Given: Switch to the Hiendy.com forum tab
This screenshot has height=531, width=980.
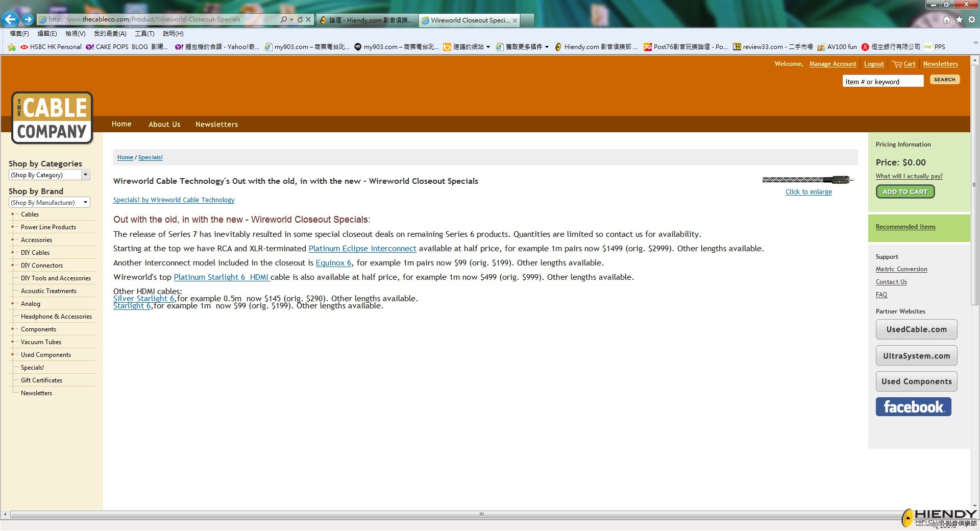Looking at the screenshot, I should point(367,20).
